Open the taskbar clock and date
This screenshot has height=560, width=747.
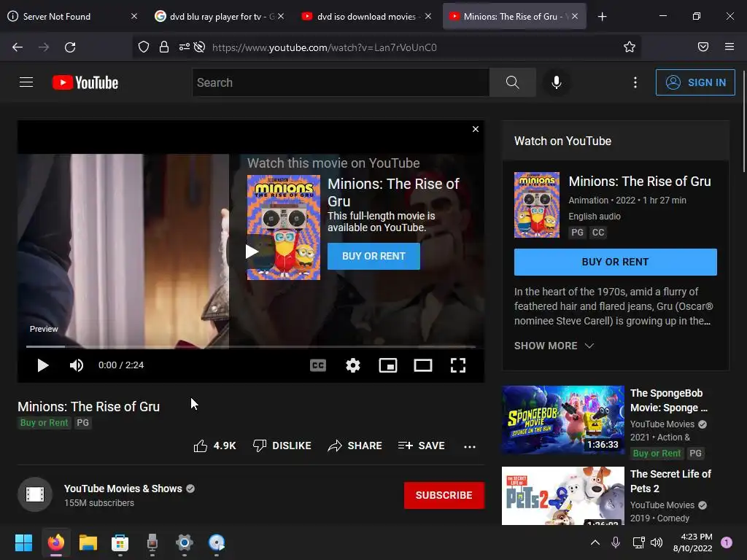[693, 542]
